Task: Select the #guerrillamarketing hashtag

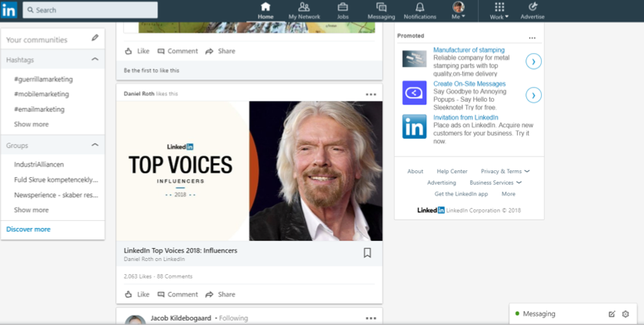Action: click(44, 79)
